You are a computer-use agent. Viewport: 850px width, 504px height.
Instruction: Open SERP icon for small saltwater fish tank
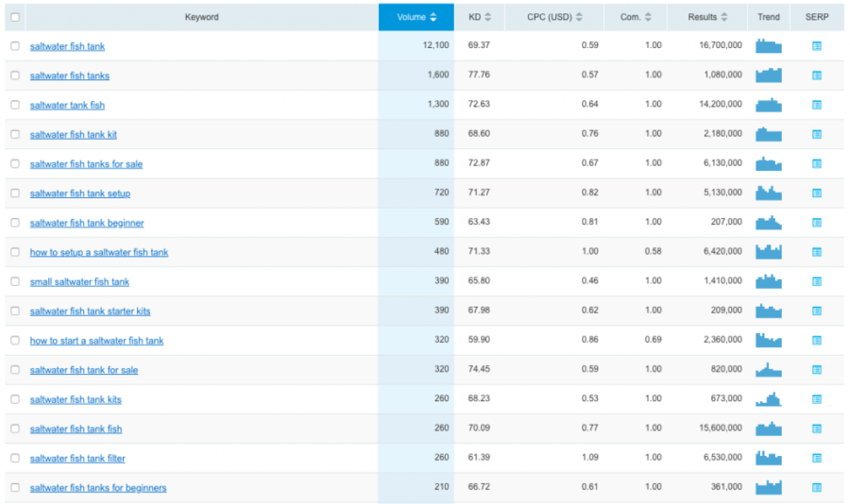click(x=816, y=281)
